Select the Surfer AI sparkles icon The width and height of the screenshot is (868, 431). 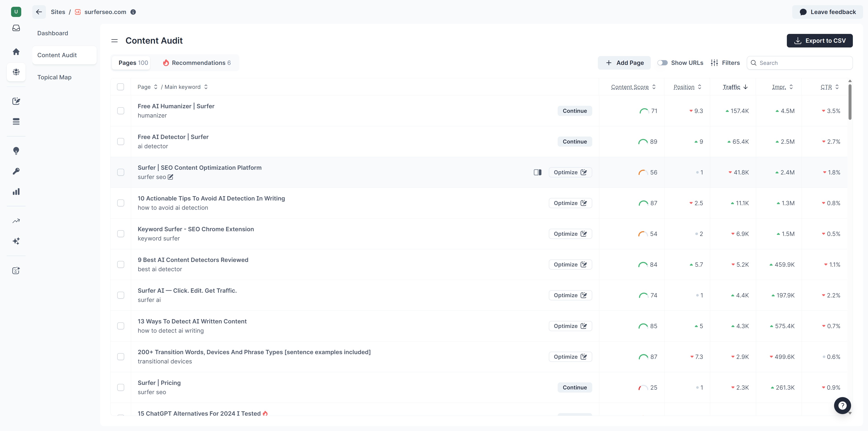[16, 241]
